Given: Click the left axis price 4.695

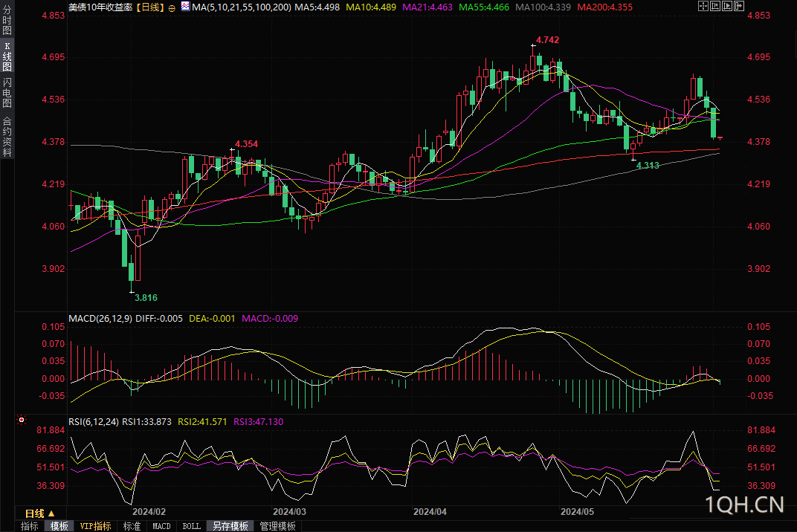Looking at the screenshot, I should click(54, 57).
